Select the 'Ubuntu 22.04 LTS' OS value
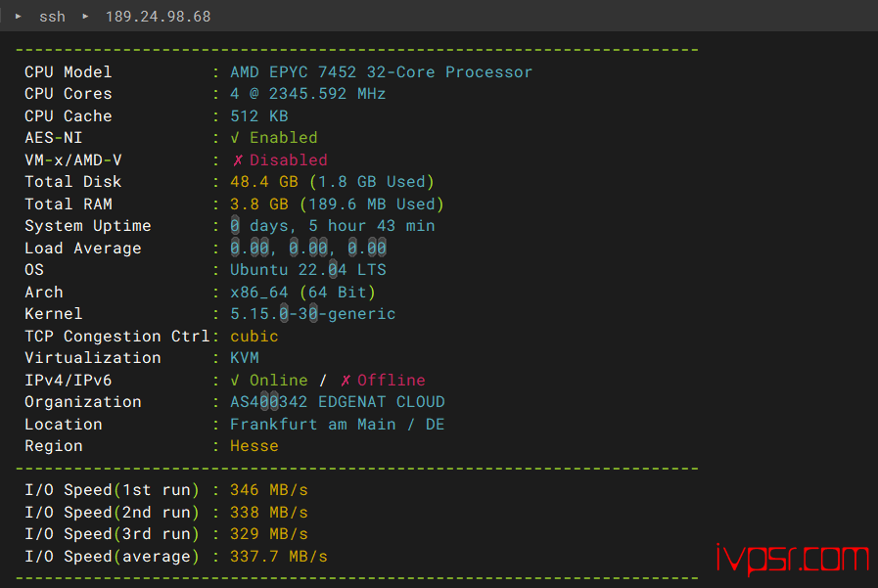Viewport: 878px width, 588px height. click(x=308, y=270)
